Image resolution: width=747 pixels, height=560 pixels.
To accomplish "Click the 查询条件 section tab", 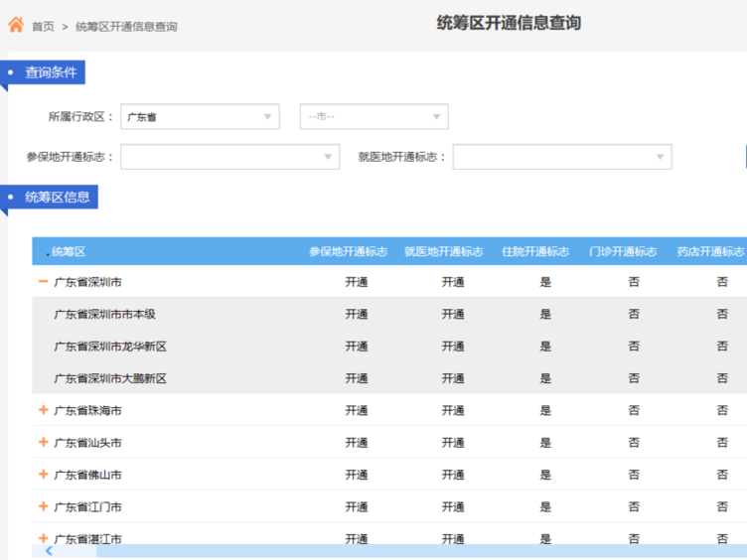I will pyautogui.click(x=50, y=72).
